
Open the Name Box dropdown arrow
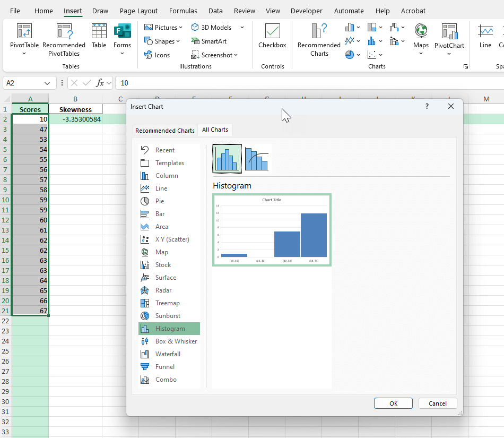(x=47, y=83)
